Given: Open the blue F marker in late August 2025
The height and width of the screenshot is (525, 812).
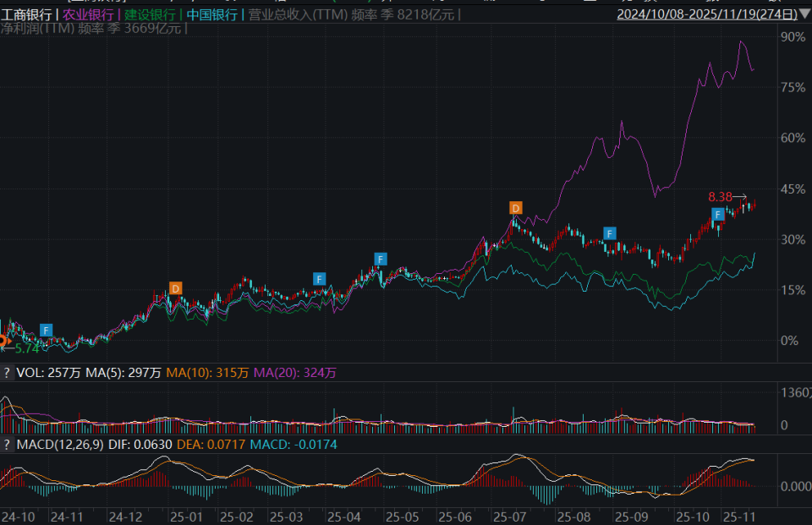Looking at the screenshot, I should point(609,232).
